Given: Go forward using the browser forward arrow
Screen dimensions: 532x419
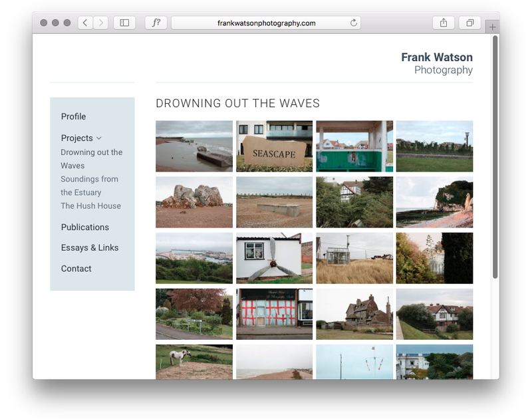Looking at the screenshot, I should 101,23.
